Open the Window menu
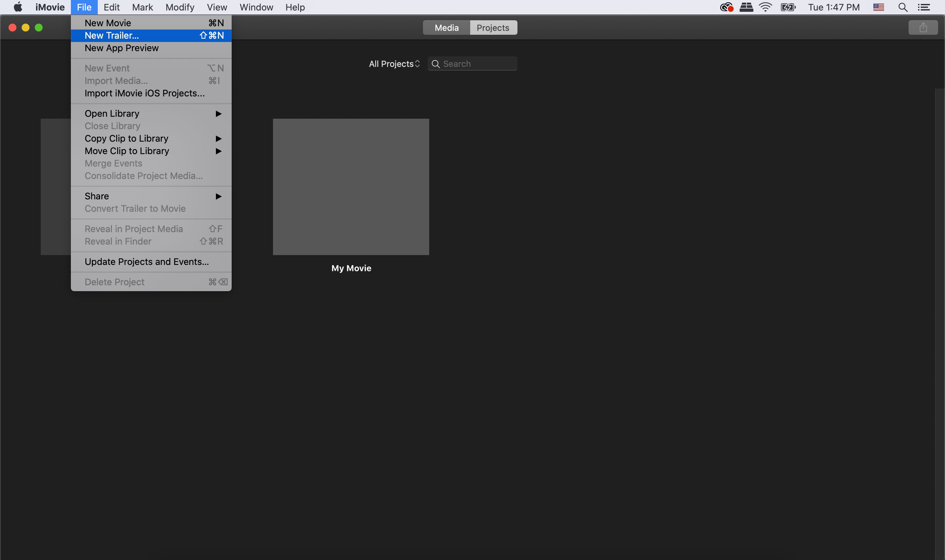The height and width of the screenshot is (560, 945). pos(256,7)
